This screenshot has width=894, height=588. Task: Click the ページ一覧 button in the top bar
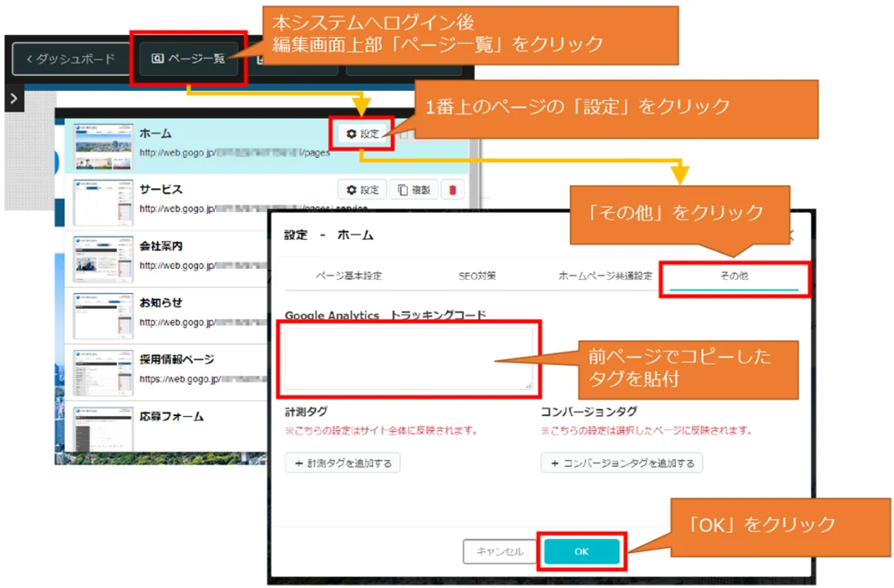coord(189,59)
